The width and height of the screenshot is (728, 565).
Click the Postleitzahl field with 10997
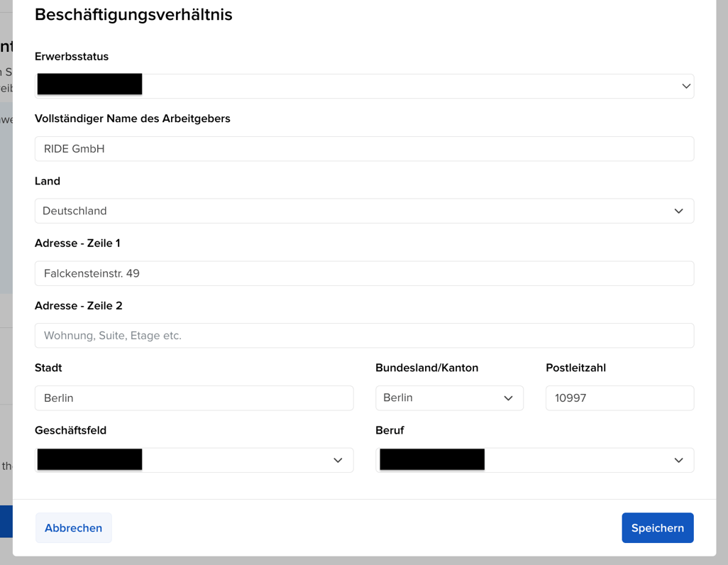pos(619,398)
